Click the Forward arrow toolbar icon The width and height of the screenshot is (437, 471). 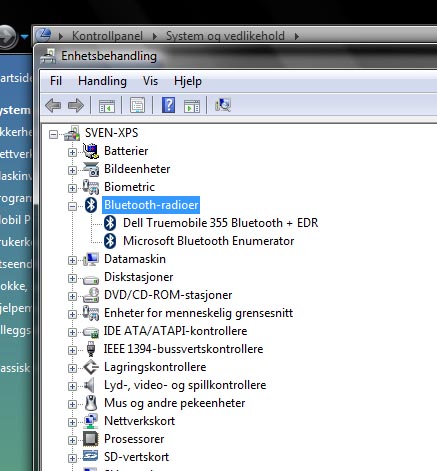(76, 106)
